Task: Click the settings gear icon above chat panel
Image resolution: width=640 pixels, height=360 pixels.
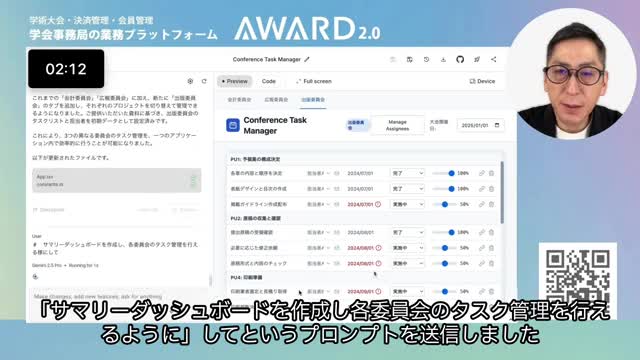Action: pos(190,81)
